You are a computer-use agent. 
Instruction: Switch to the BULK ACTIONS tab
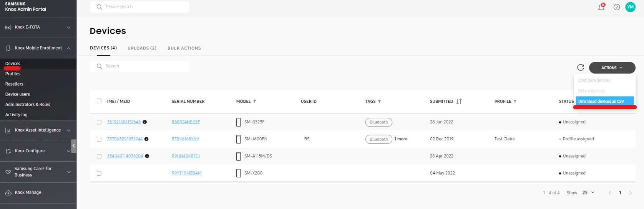pyautogui.click(x=184, y=48)
